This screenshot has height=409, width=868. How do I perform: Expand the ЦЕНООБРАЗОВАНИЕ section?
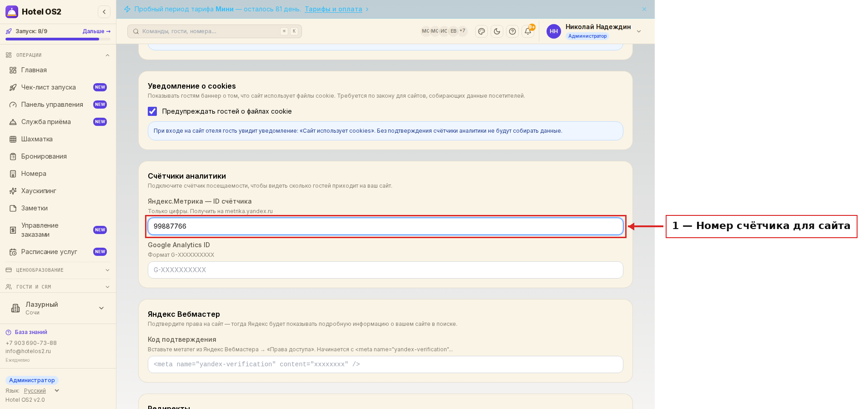tap(58, 270)
